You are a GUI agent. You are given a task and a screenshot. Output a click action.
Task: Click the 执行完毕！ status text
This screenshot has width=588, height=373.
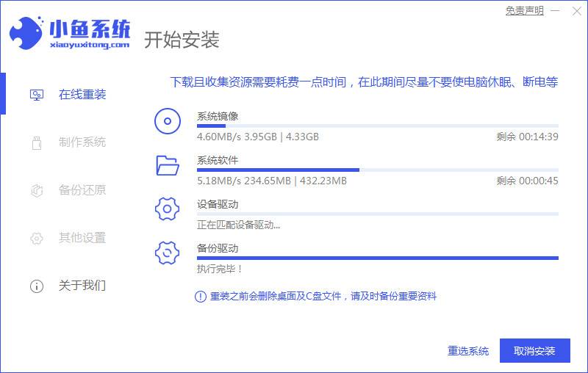220,269
